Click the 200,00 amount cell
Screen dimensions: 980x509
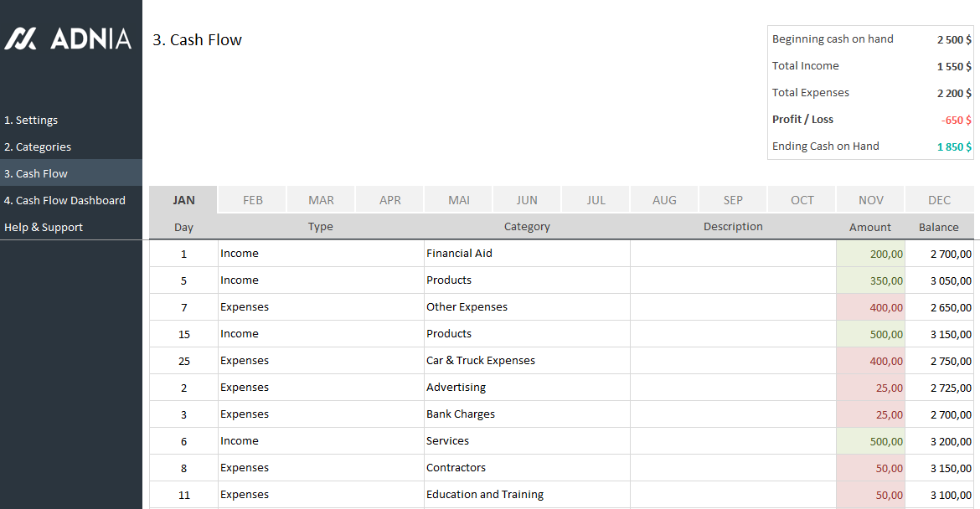click(x=870, y=254)
